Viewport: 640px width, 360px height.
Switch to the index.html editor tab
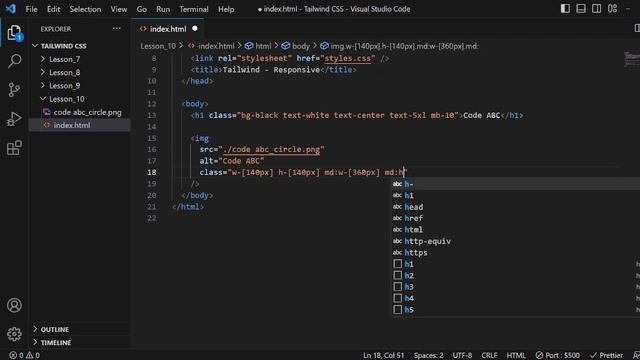tap(168, 29)
